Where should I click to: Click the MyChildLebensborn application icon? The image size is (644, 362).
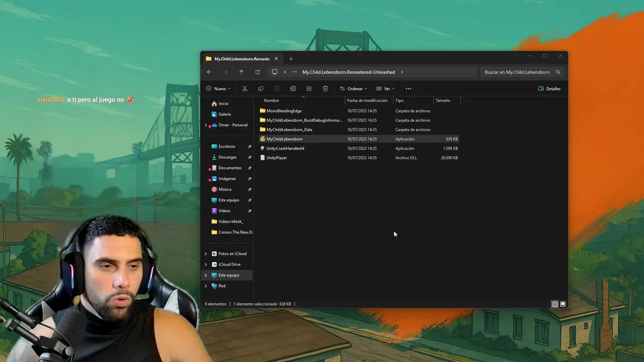click(262, 139)
